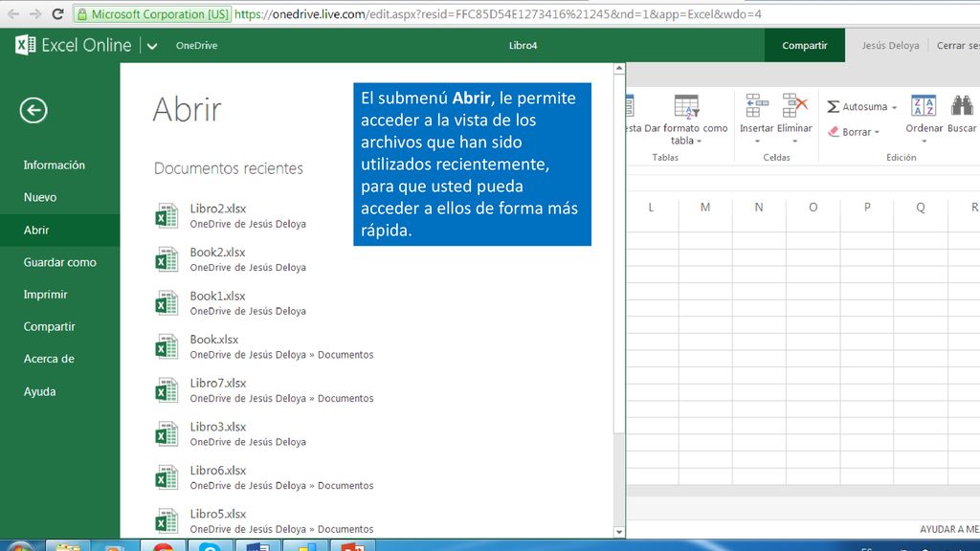Select Compartir in the side menu

[50, 327]
